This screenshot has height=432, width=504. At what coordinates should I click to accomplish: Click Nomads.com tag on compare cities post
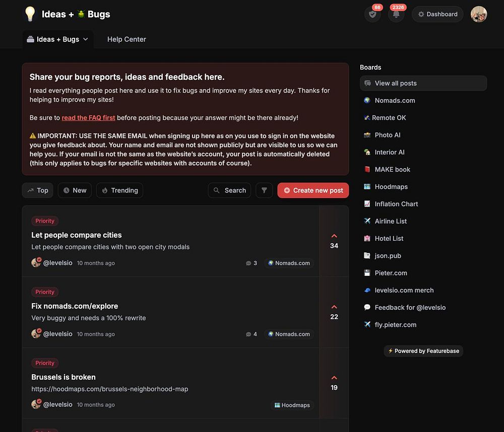[x=289, y=263]
